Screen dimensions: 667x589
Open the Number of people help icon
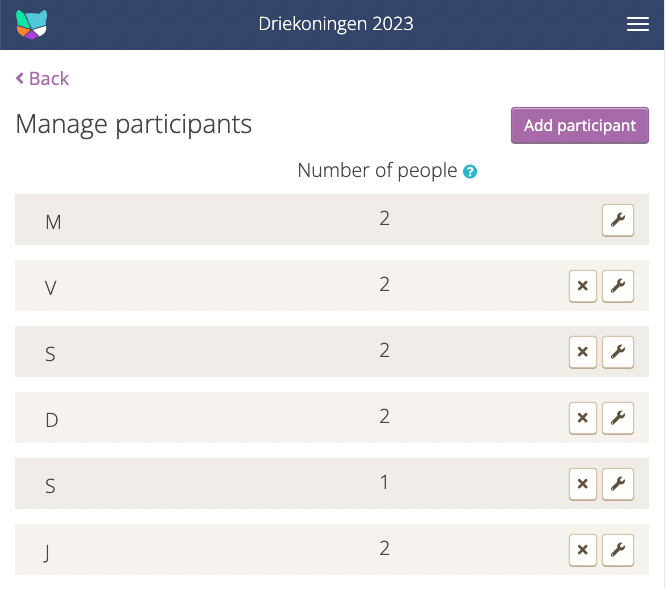[470, 171]
